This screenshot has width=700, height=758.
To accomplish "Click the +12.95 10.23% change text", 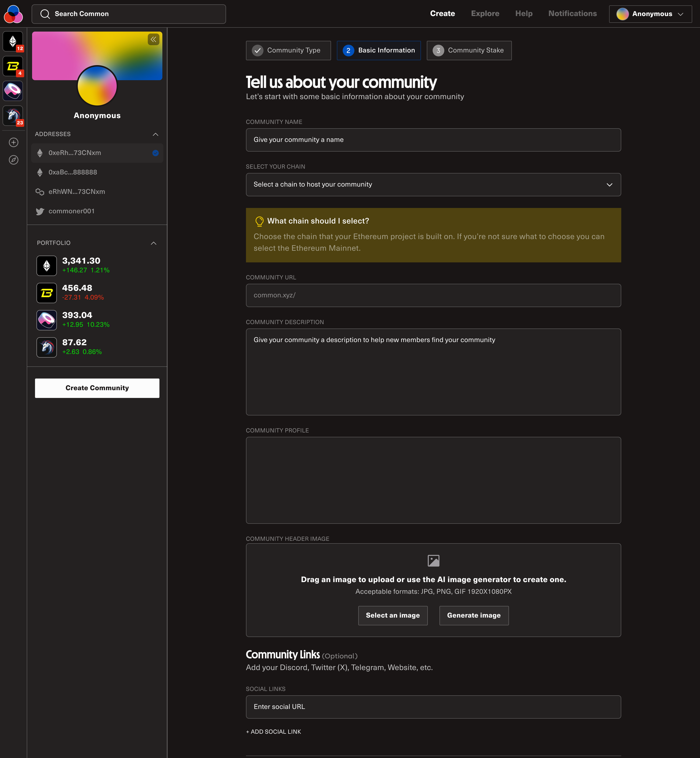I will (x=86, y=325).
